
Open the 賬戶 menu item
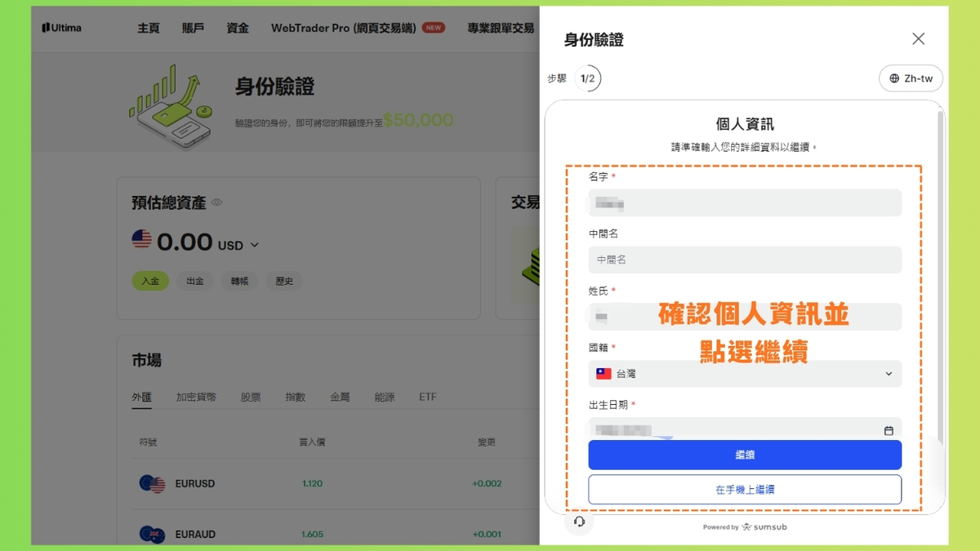click(194, 28)
